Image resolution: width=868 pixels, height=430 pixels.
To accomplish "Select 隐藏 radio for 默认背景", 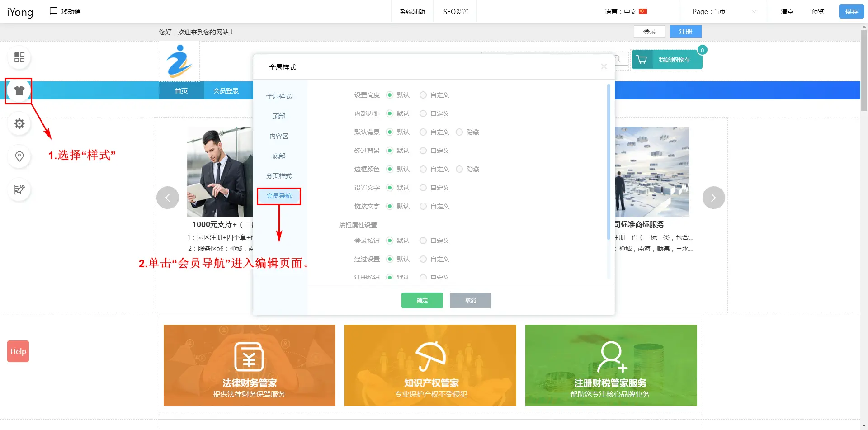I will (459, 132).
